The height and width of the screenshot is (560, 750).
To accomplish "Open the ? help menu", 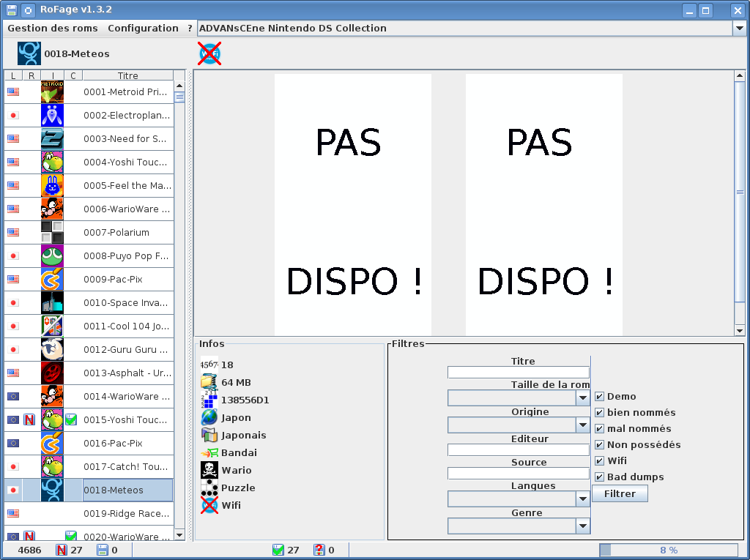I will [190, 29].
